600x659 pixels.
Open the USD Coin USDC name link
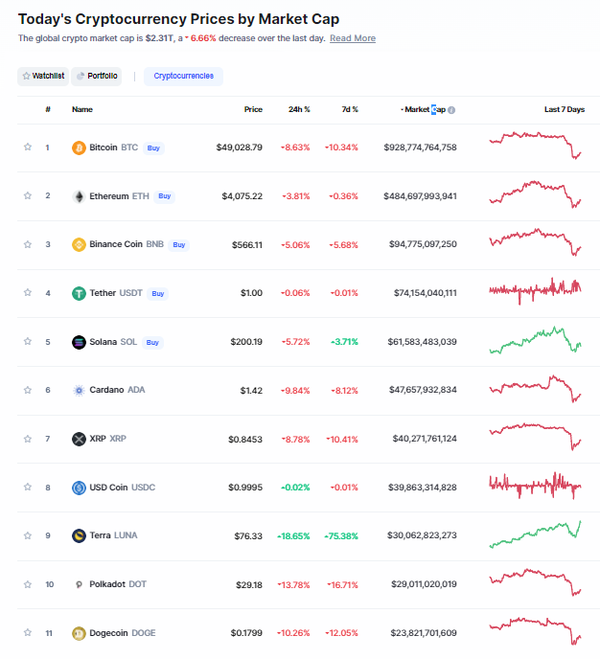point(122,488)
